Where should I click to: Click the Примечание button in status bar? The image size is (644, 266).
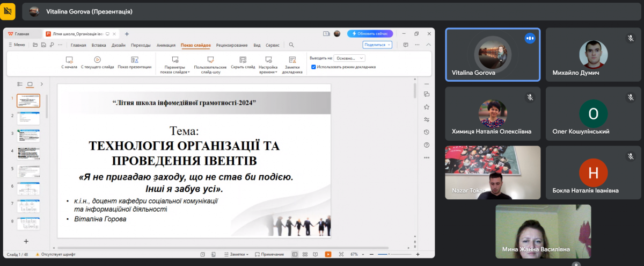(270, 254)
